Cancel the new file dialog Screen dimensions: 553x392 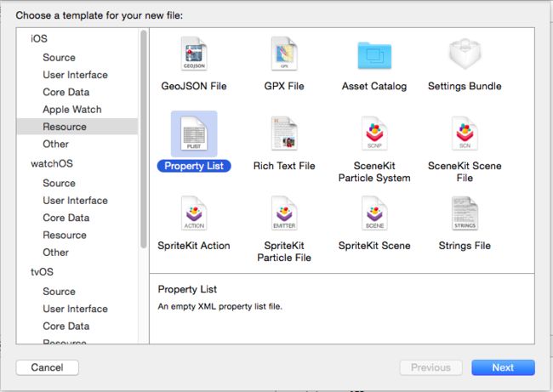[48, 367]
